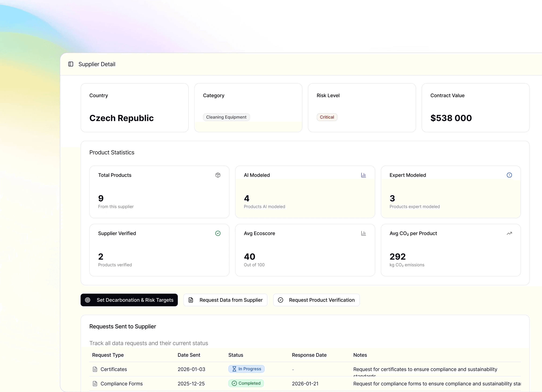Click the Compliance Forms document icon

95,384
